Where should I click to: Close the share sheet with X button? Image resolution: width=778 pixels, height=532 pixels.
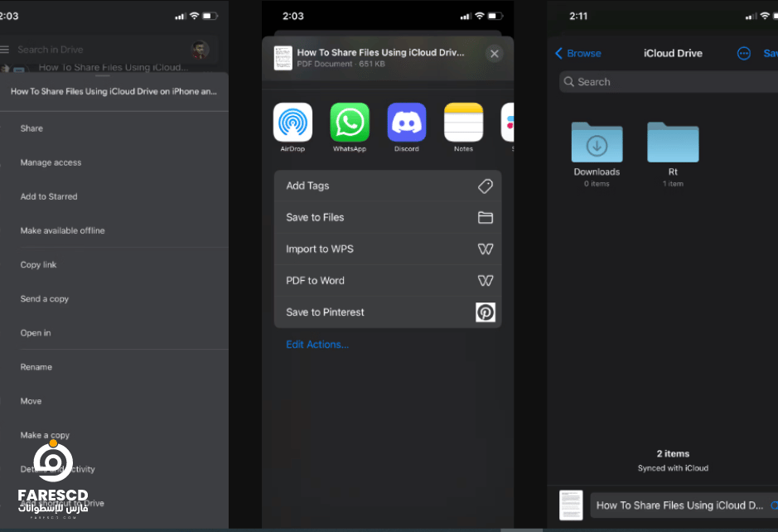494,54
